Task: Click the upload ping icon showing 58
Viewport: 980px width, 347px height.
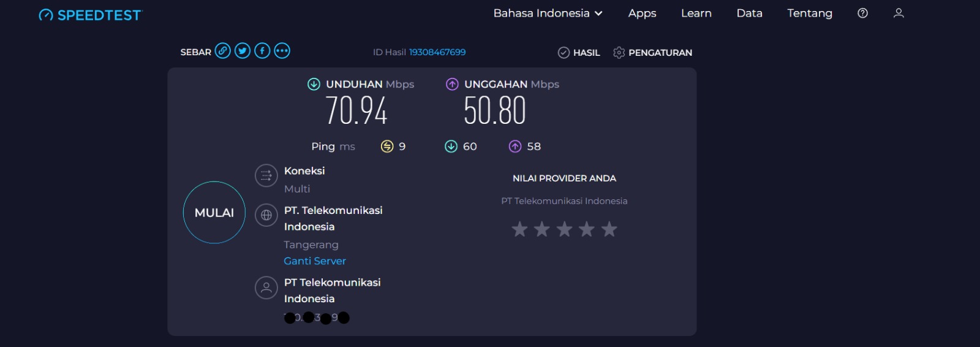Action: tap(515, 146)
